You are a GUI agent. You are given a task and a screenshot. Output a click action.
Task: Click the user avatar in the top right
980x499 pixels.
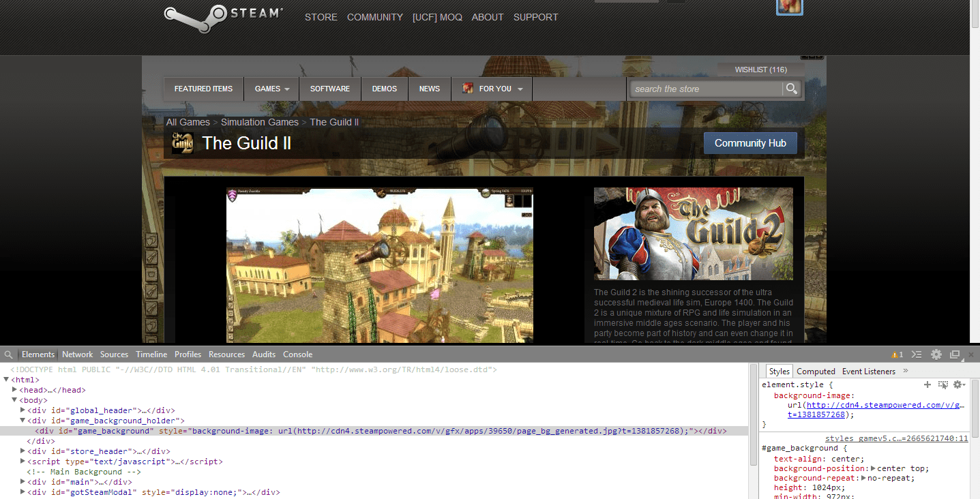coord(789,7)
